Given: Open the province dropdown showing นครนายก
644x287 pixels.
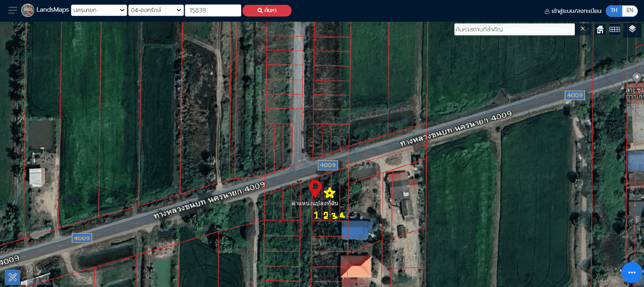Looking at the screenshot, I should click(x=99, y=10).
